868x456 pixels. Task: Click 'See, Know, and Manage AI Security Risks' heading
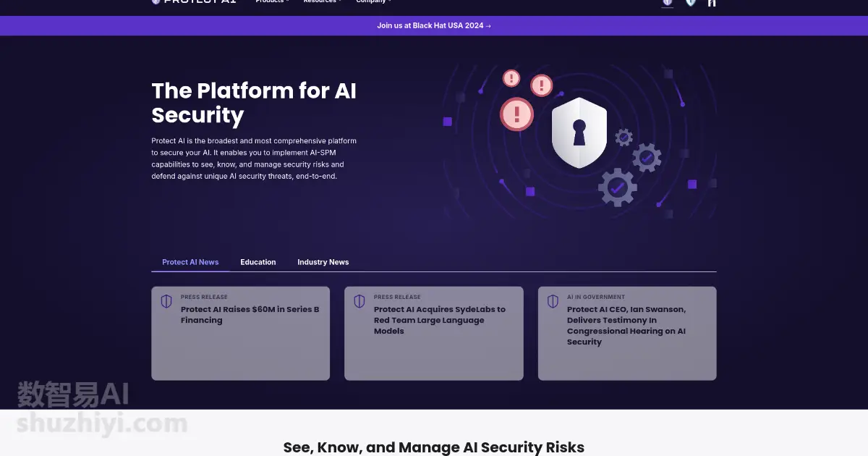[x=434, y=447]
